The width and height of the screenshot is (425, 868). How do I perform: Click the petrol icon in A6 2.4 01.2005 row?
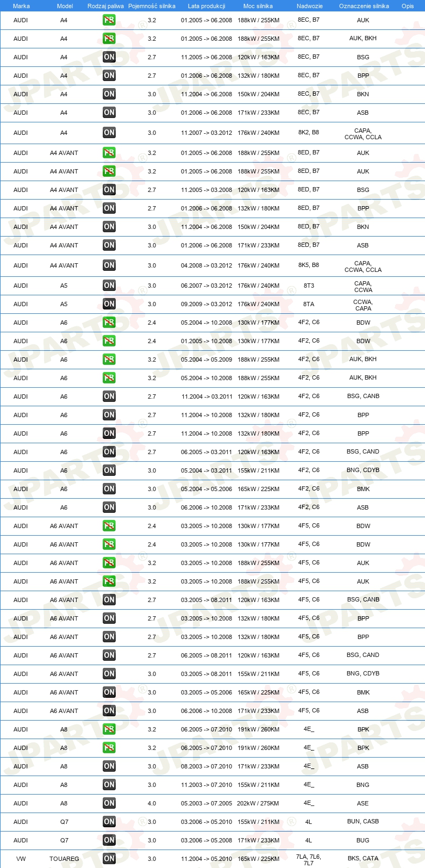(x=109, y=341)
